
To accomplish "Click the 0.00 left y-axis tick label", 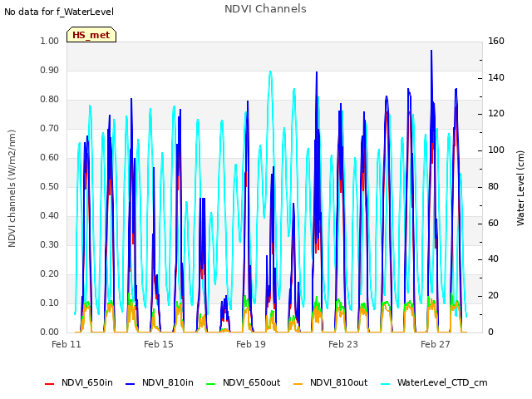I will pyautogui.click(x=50, y=332).
